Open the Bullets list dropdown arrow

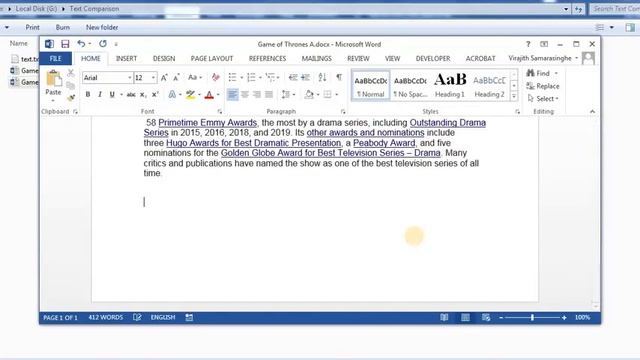click(241, 78)
